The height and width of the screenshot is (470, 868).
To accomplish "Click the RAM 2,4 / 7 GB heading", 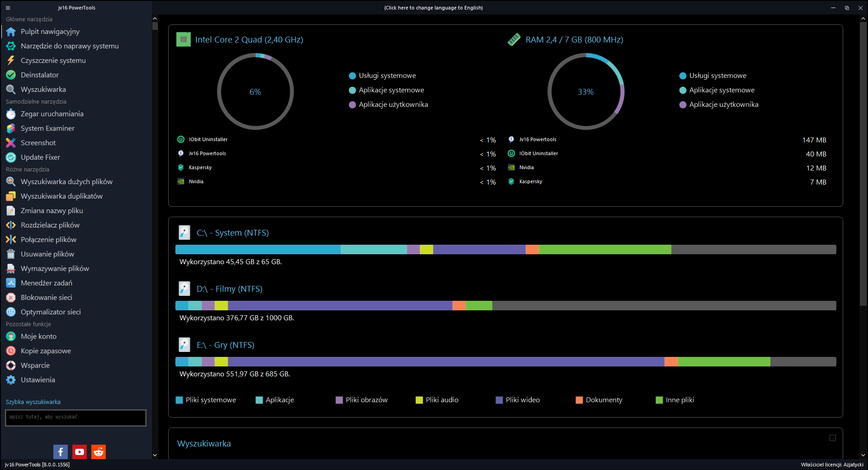I will (x=574, y=40).
